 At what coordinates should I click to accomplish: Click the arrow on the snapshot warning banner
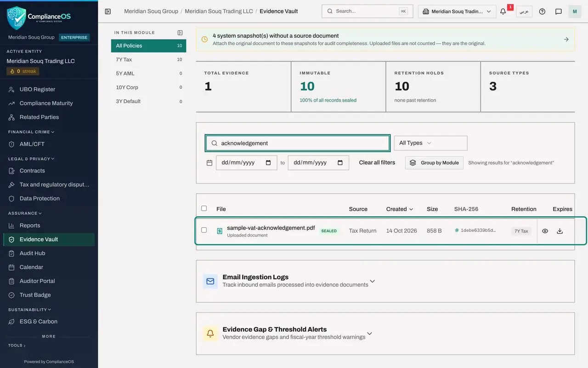566,40
